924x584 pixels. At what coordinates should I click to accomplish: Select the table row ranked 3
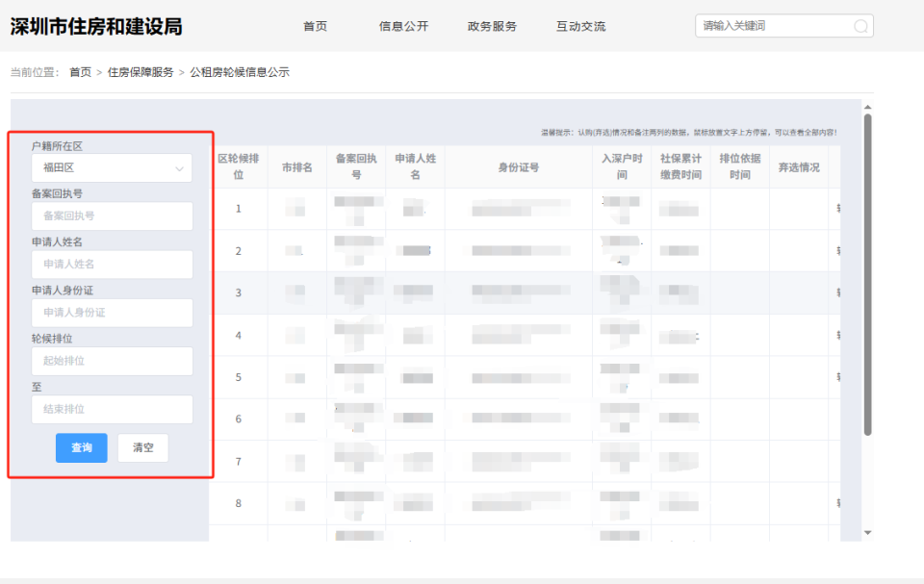click(525, 292)
